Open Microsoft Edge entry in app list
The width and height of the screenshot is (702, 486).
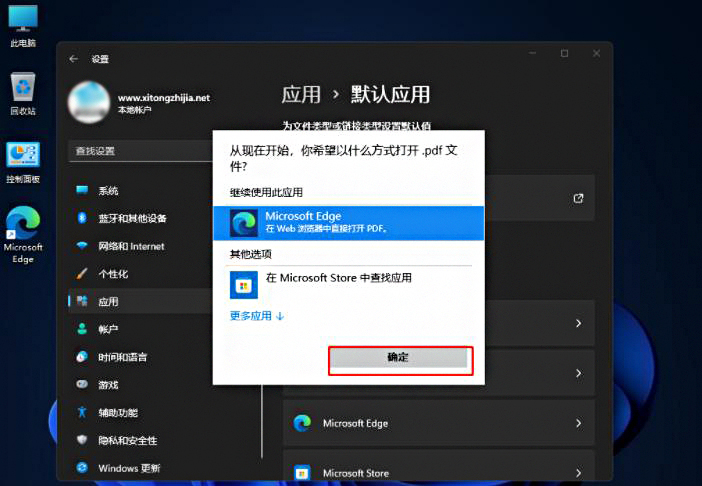438,423
